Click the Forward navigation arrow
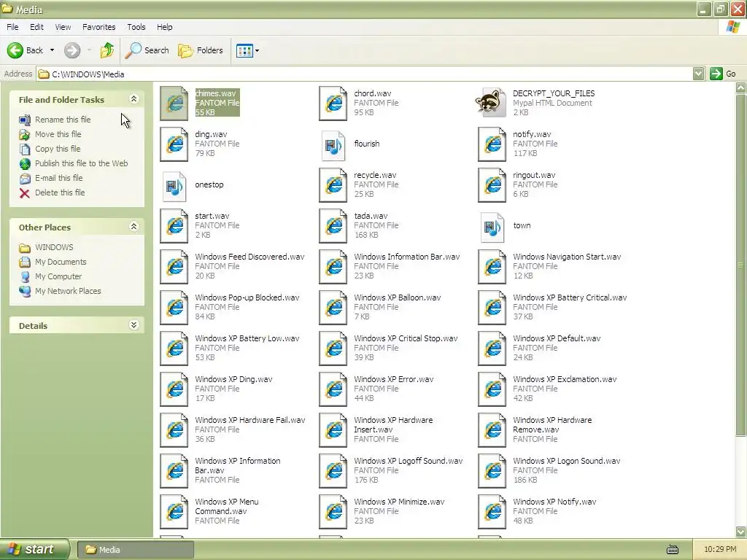Viewport: 747px width, 560px height. 72,50
